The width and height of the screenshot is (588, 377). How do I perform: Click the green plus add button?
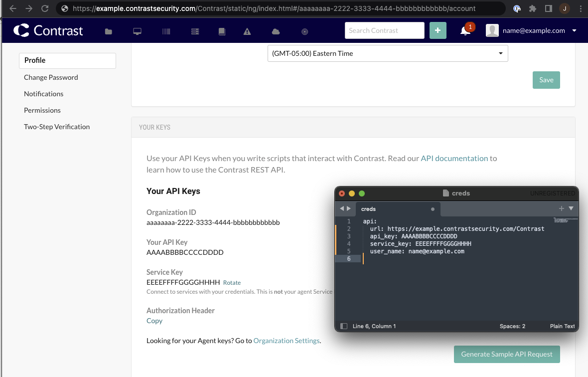pyautogui.click(x=438, y=30)
